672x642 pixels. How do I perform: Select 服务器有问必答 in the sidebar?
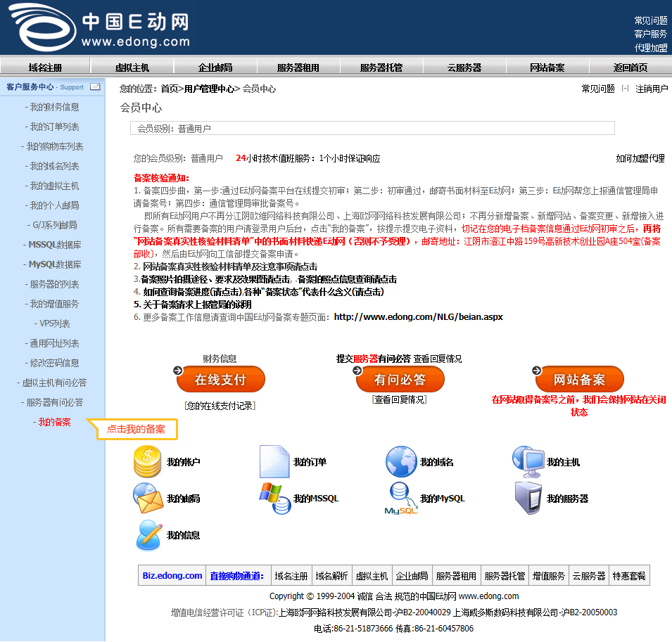[x=54, y=403]
